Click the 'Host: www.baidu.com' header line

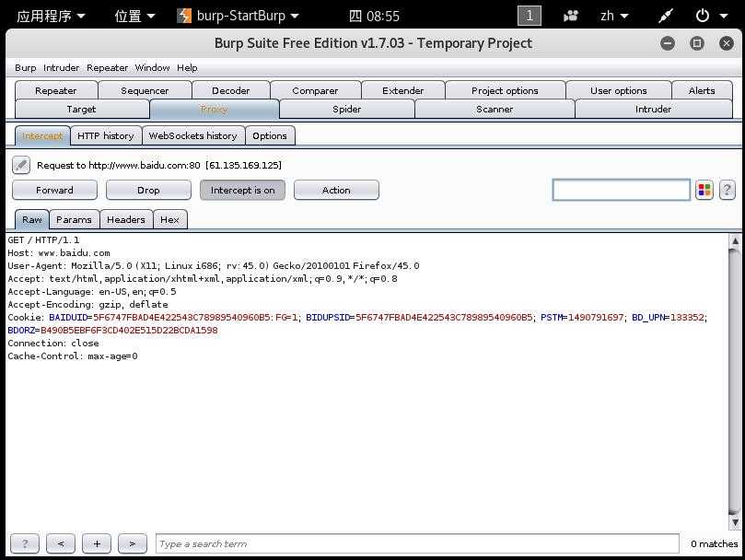coord(59,253)
